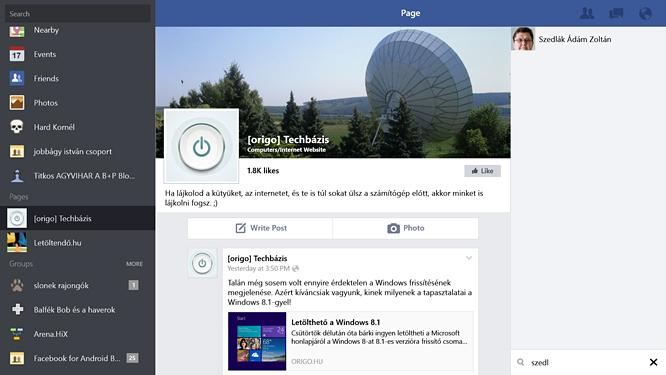Click Photo upload button
Viewport: 666px width, 375px height.
click(406, 228)
